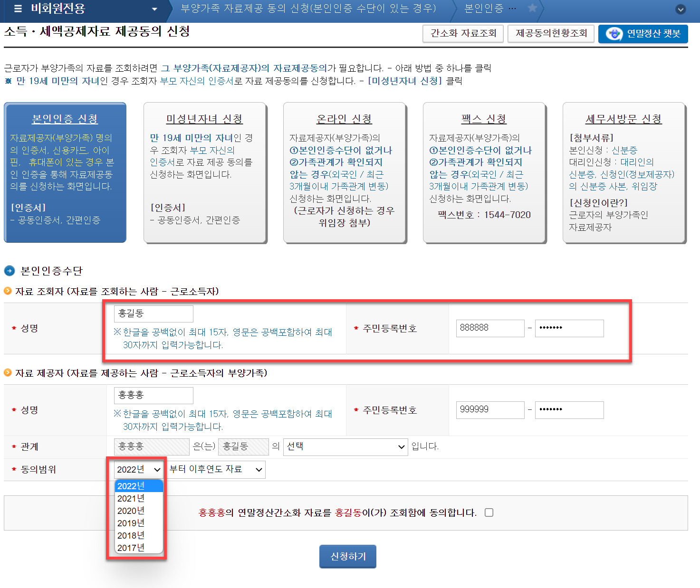Choose 2020년 from the year list
This screenshot has width=700, height=588.
[139, 511]
